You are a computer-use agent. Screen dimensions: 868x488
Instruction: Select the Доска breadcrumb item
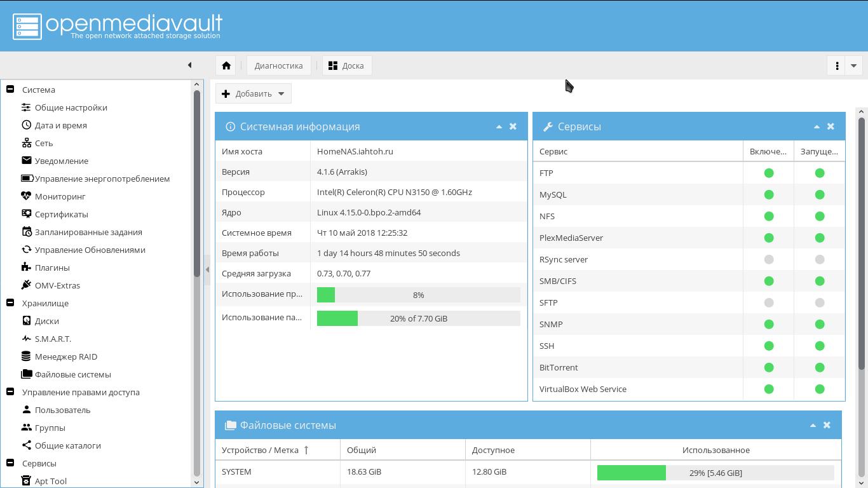click(347, 65)
